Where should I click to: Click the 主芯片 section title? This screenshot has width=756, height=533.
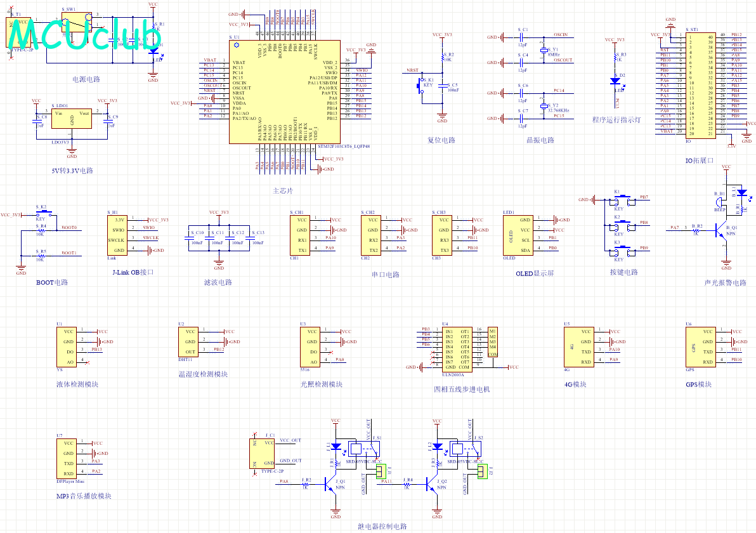click(283, 190)
